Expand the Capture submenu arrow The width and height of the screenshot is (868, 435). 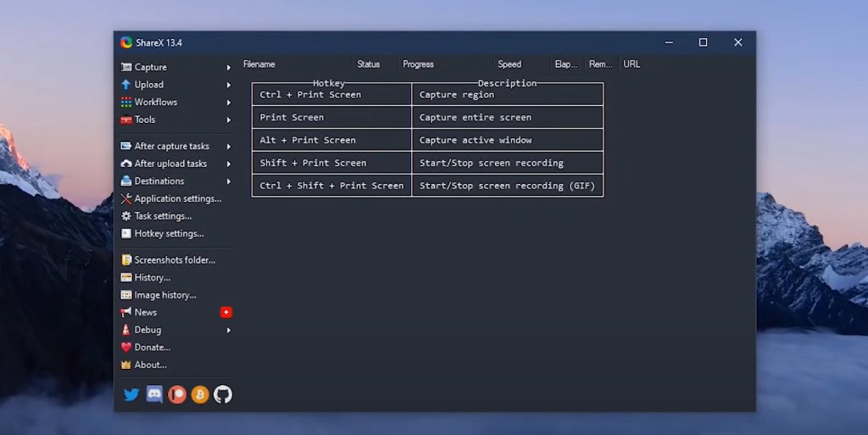pyautogui.click(x=228, y=68)
